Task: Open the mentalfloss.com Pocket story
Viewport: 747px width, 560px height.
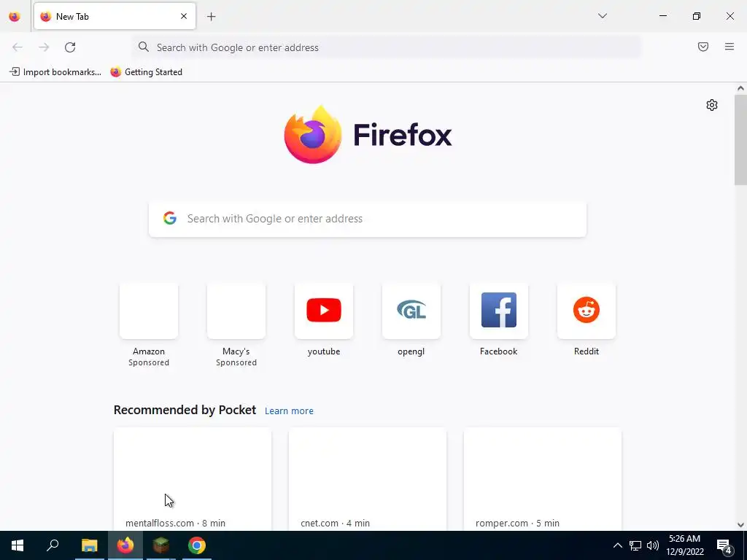Action: (193, 479)
